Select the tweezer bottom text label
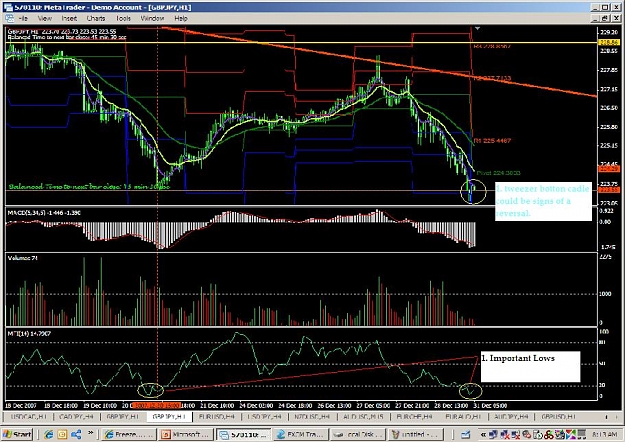The width and height of the screenshot is (625, 442). coord(542,201)
